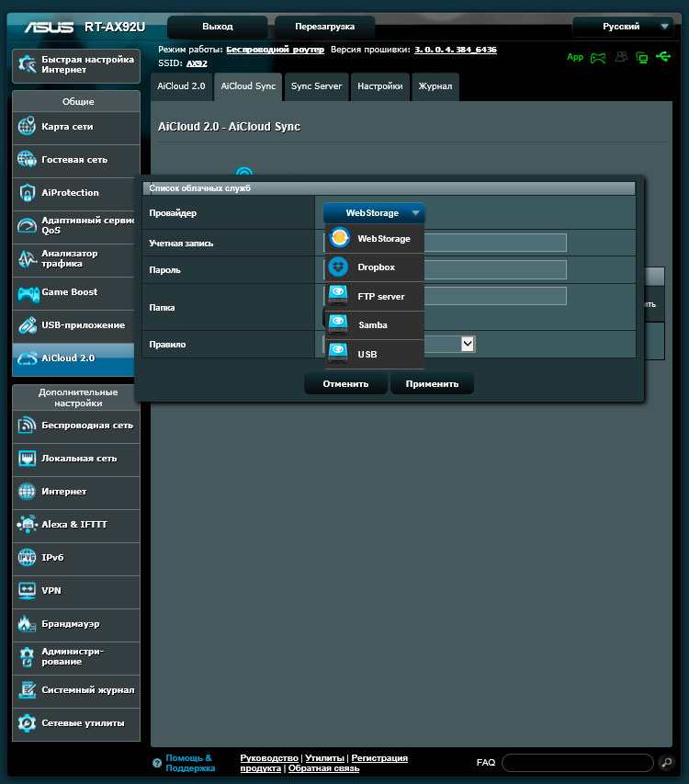
Task: Click the VPN icon
Action: pyautogui.click(x=27, y=590)
